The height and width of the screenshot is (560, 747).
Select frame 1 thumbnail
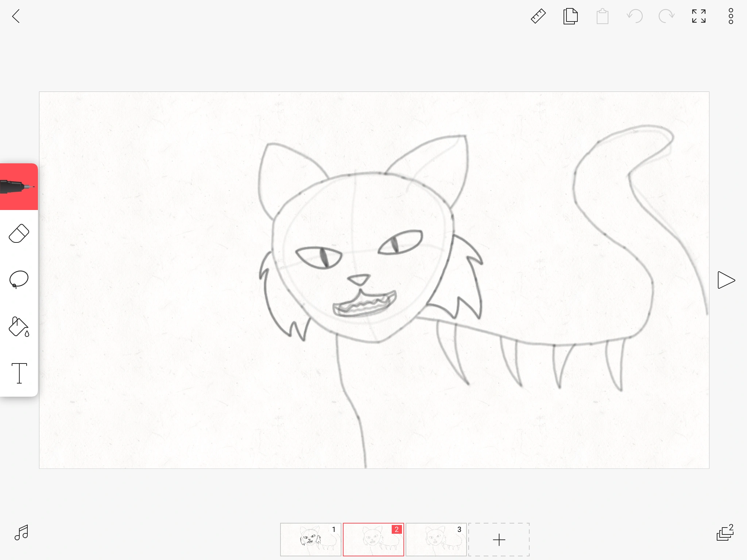[x=310, y=540]
